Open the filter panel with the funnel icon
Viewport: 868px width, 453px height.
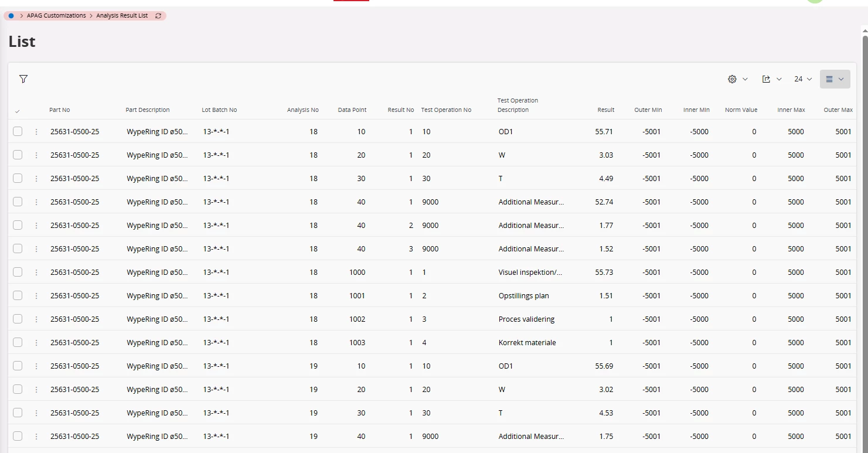[x=23, y=79]
